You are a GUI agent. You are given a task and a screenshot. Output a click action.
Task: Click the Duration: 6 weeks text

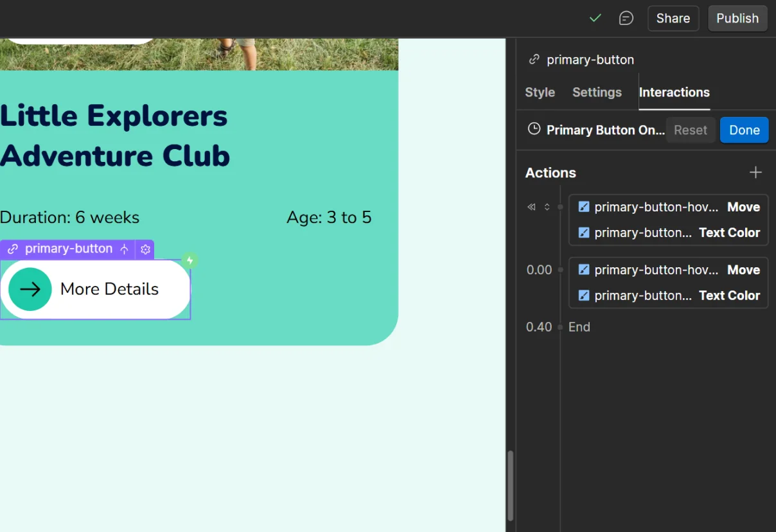pos(69,218)
